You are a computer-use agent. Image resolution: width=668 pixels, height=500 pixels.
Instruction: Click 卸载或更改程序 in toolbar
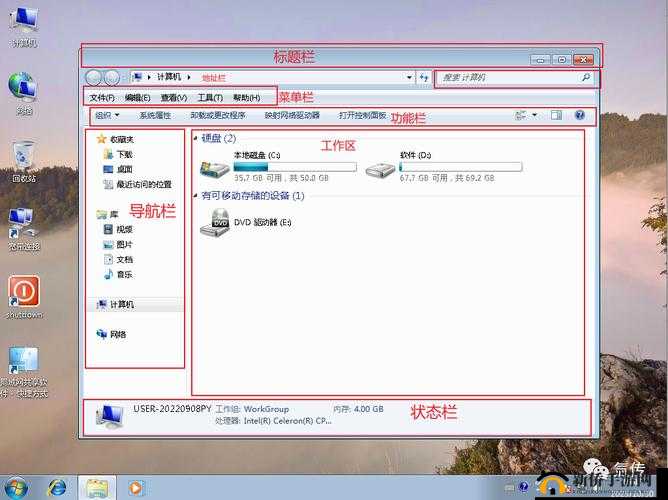point(218,115)
